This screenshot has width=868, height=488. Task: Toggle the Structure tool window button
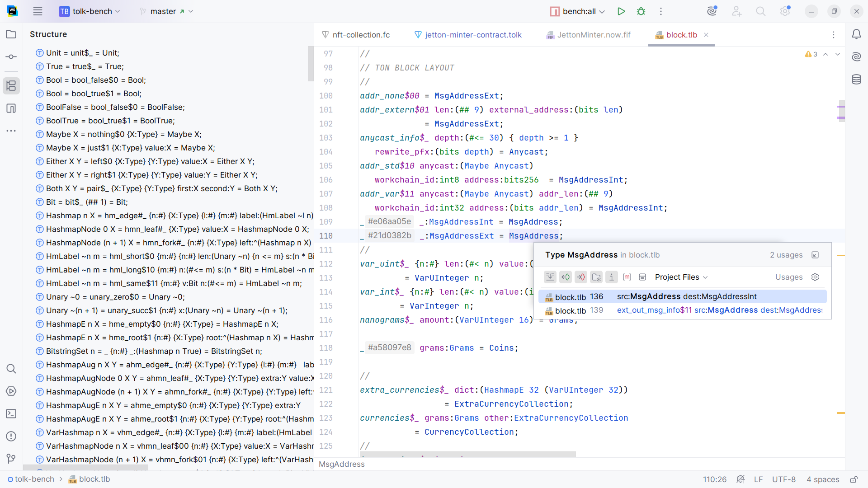11,85
